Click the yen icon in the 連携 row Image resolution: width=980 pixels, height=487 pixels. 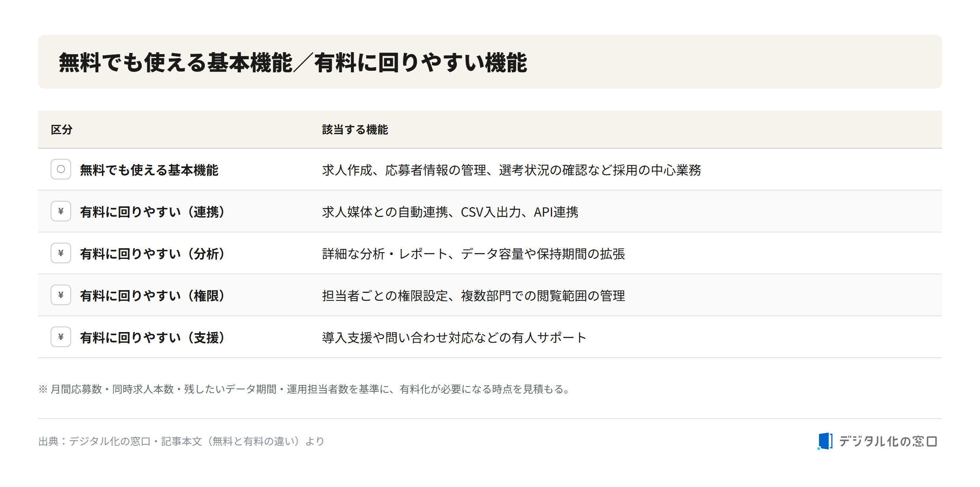coord(61,211)
